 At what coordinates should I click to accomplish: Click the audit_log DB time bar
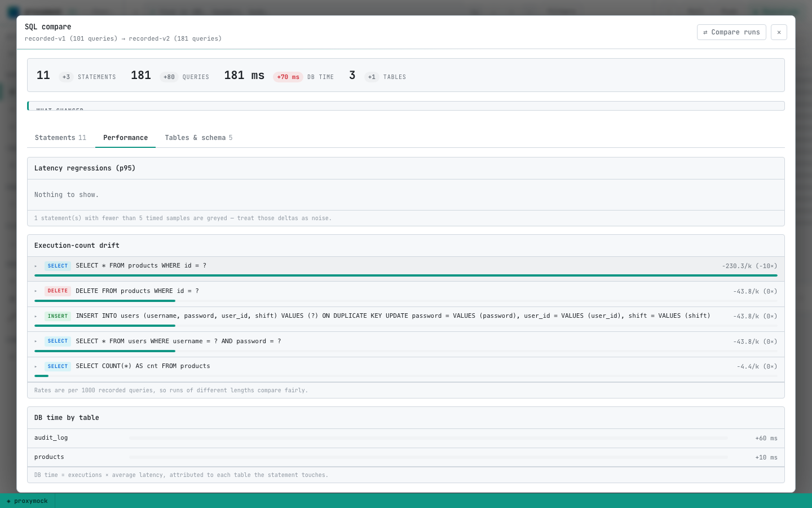[429, 438]
